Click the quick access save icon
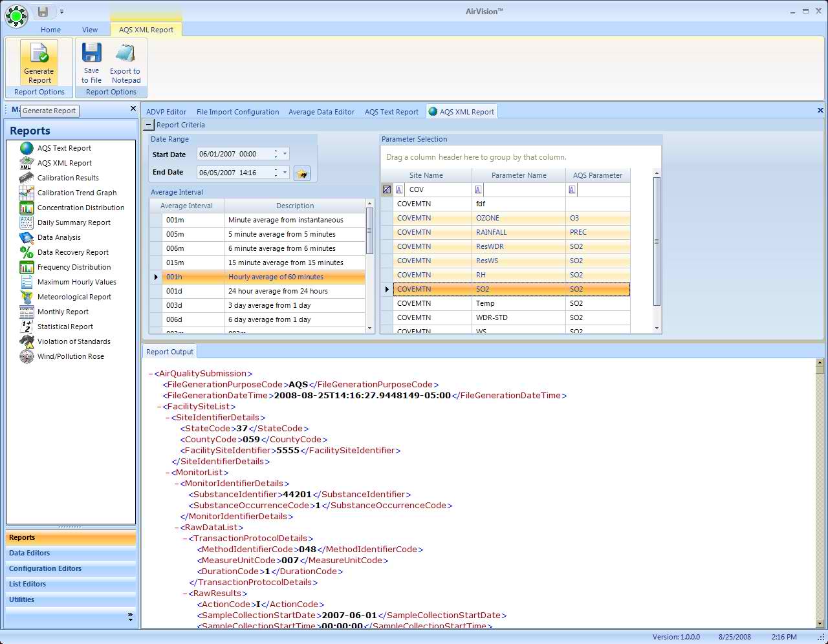The width and height of the screenshot is (828, 644). [43, 11]
